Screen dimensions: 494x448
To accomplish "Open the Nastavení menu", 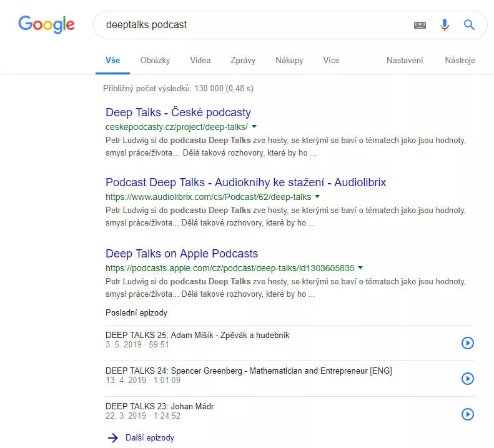I will (405, 60).
